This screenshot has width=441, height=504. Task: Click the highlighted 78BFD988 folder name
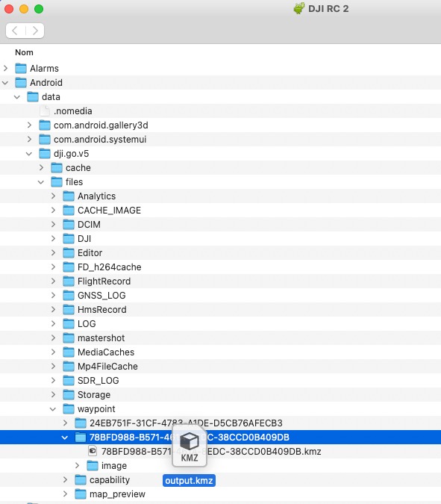tap(190, 437)
